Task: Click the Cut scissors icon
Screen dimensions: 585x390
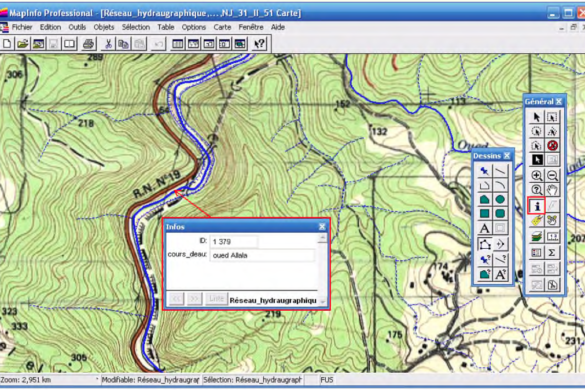Action: 108,44
